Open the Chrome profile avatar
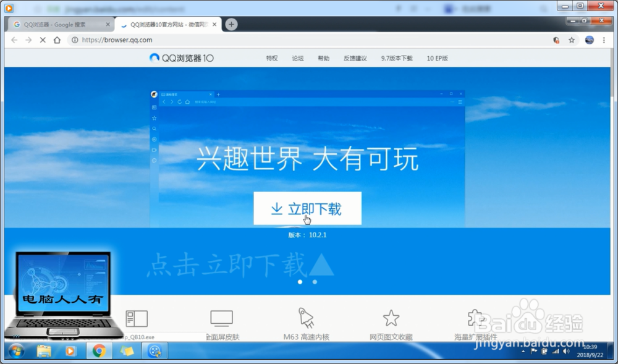The image size is (618, 364). click(x=589, y=40)
